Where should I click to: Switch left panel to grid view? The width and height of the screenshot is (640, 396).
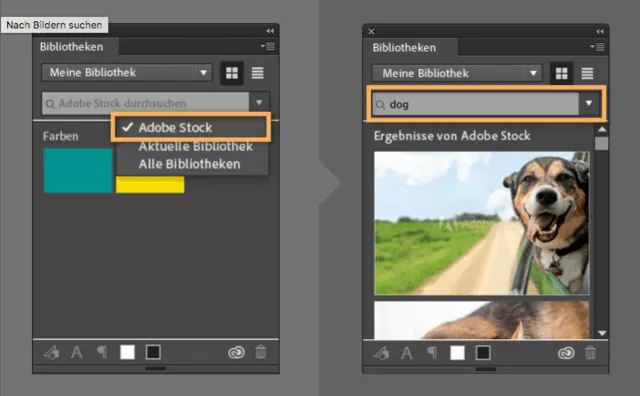(x=232, y=73)
